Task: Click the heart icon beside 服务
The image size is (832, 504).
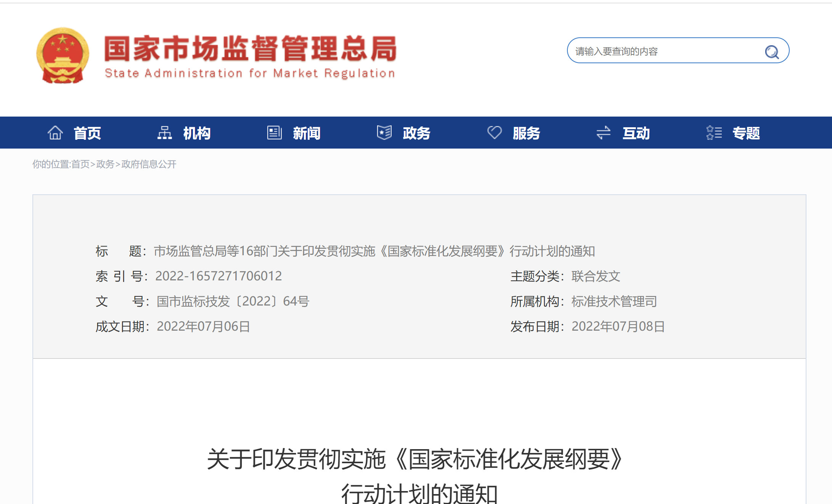Action: pyautogui.click(x=494, y=133)
